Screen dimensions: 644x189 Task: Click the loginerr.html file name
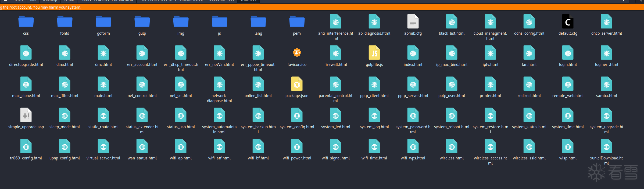[606, 65]
